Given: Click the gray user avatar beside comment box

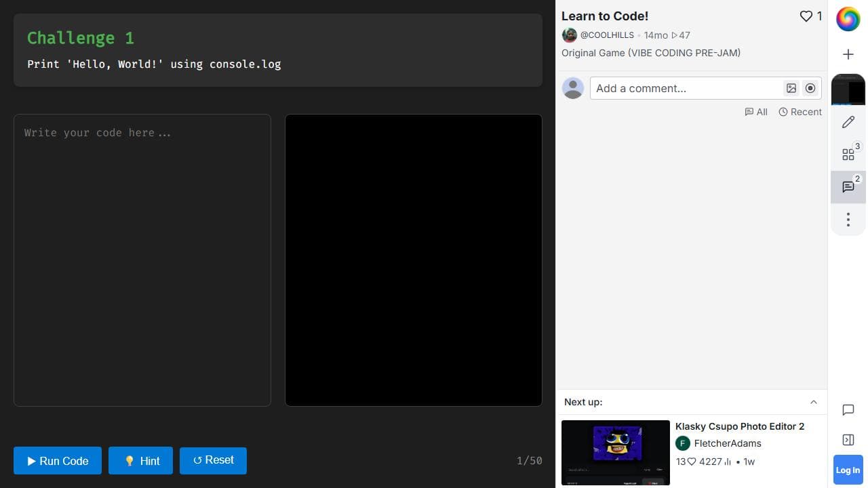Looking at the screenshot, I should [x=573, y=88].
